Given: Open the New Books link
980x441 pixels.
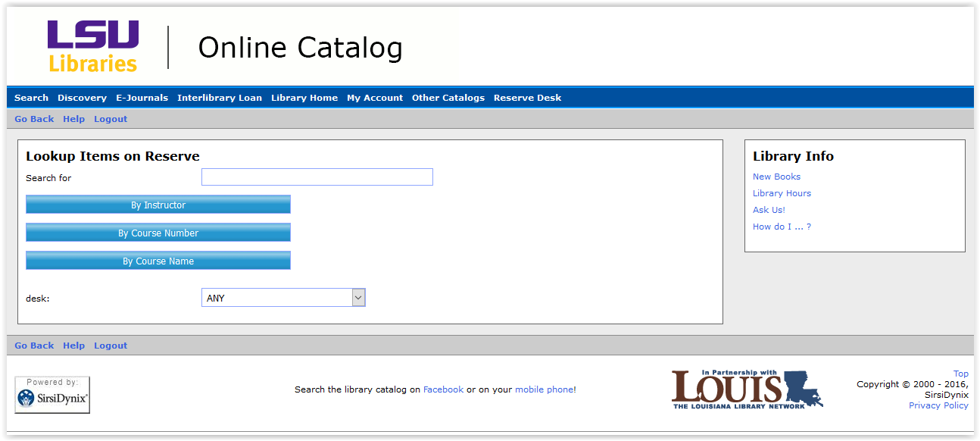Looking at the screenshot, I should pyautogui.click(x=776, y=177).
